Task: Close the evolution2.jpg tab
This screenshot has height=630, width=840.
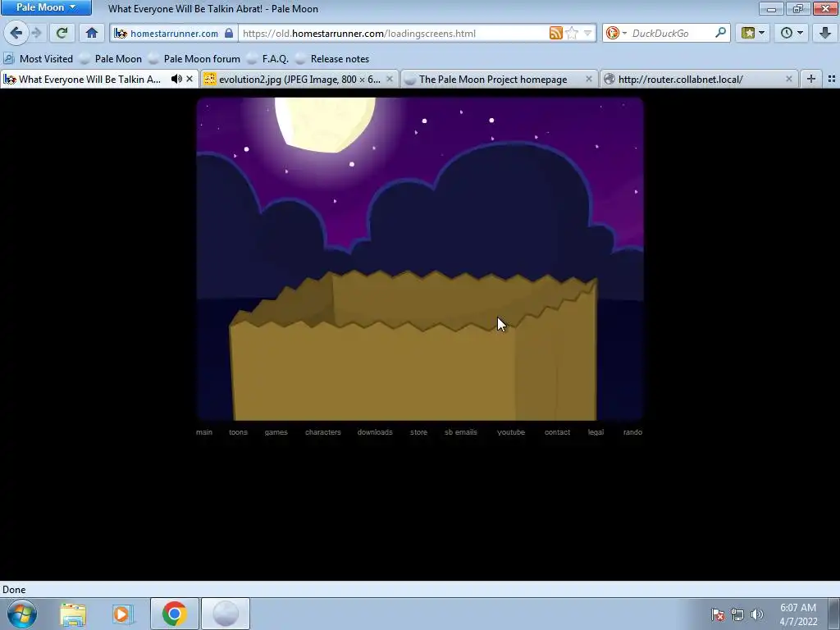Action: (x=390, y=80)
